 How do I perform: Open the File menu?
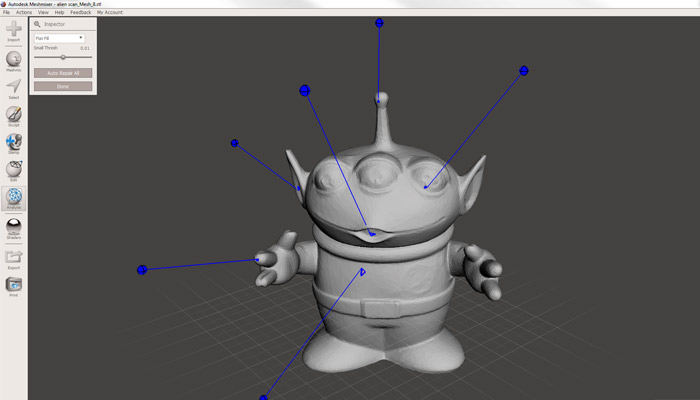pos(6,12)
